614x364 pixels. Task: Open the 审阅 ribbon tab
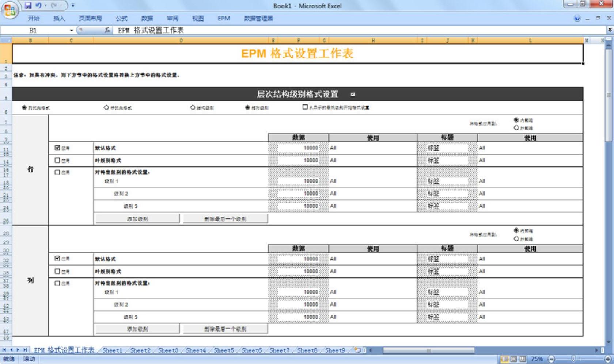173,18
